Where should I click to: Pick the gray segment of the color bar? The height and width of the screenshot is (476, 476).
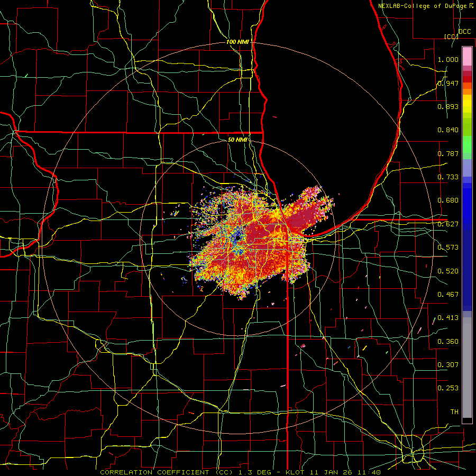pyautogui.click(x=467, y=368)
